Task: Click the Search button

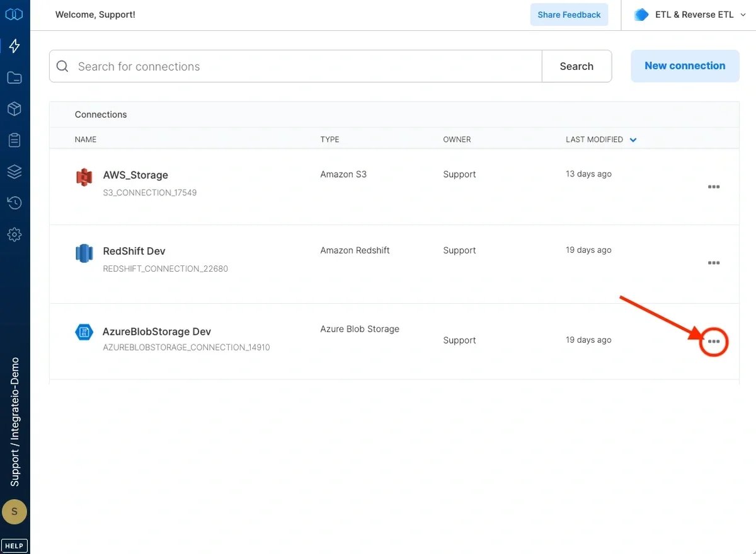Action: tap(576, 66)
